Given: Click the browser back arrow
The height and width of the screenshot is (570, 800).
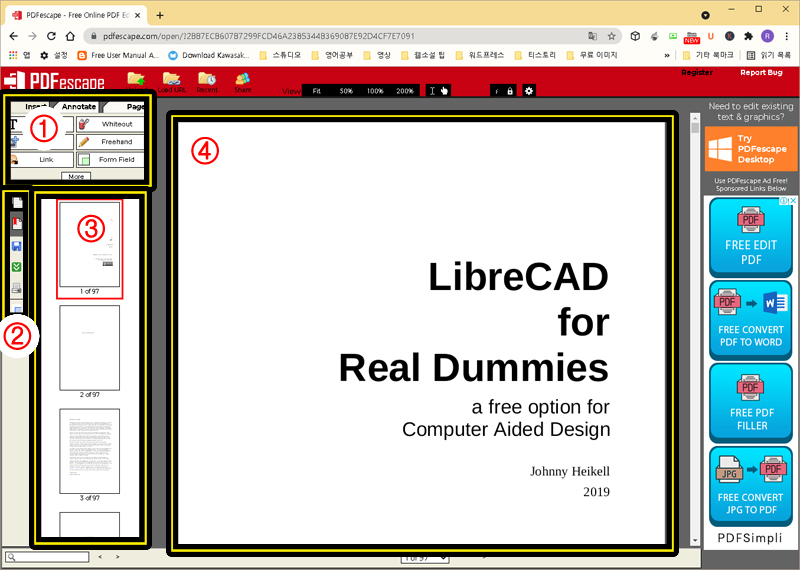Looking at the screenshot, I should 14,36.
